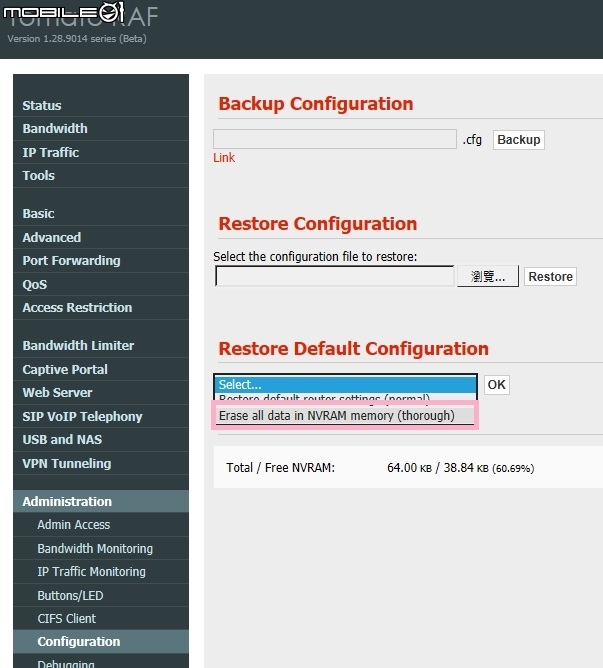Click the backup filename input field

pos(335,140)
